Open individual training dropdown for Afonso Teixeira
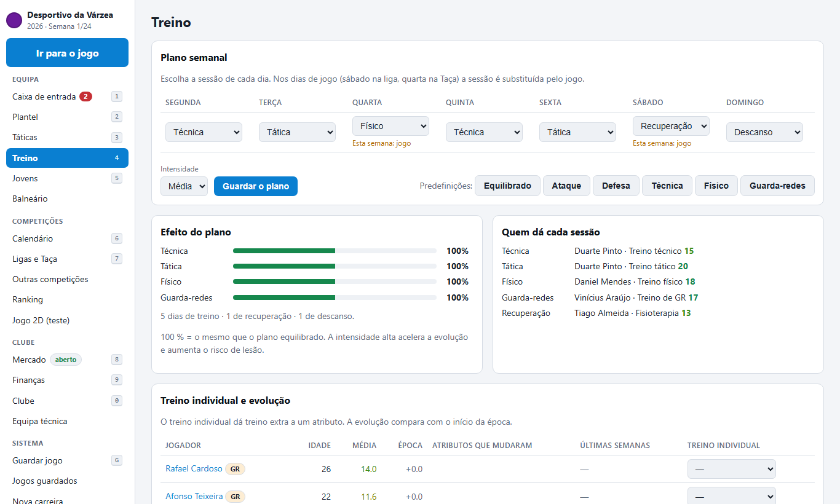The image size is (840, 504). 731,497
